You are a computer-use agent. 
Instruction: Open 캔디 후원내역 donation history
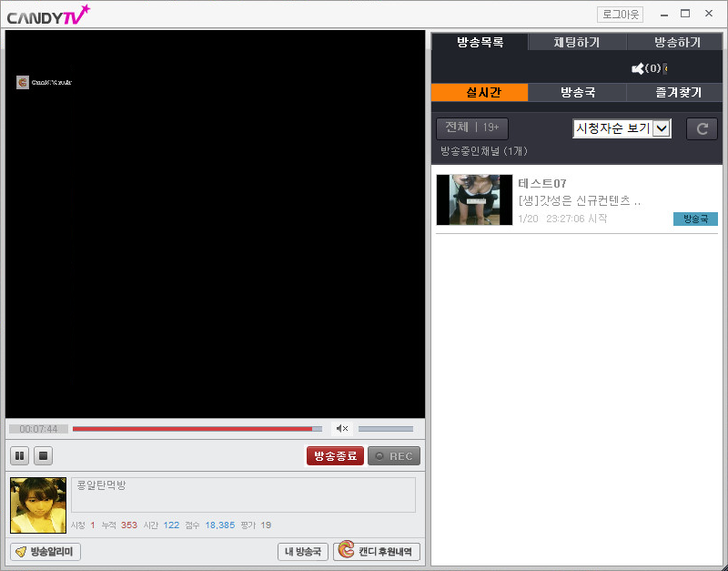pos(377,551)
